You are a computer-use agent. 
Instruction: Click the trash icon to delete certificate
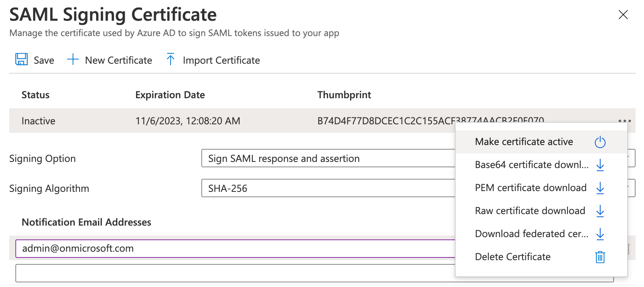click(600, 257)
